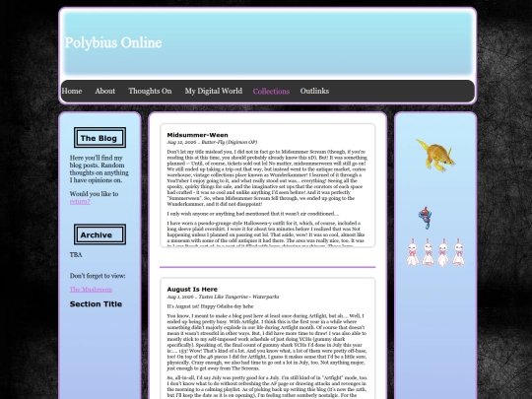The width and height of the screenshot is (532, 399).
Task: Click inside the Midsummer-Ween post box
Action: click(x=268, y=185)
